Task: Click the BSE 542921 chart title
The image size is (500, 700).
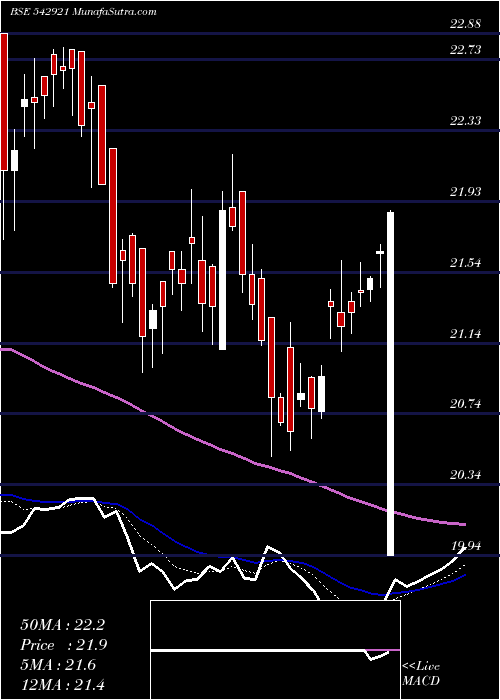Action: click(x=83, y=12)
